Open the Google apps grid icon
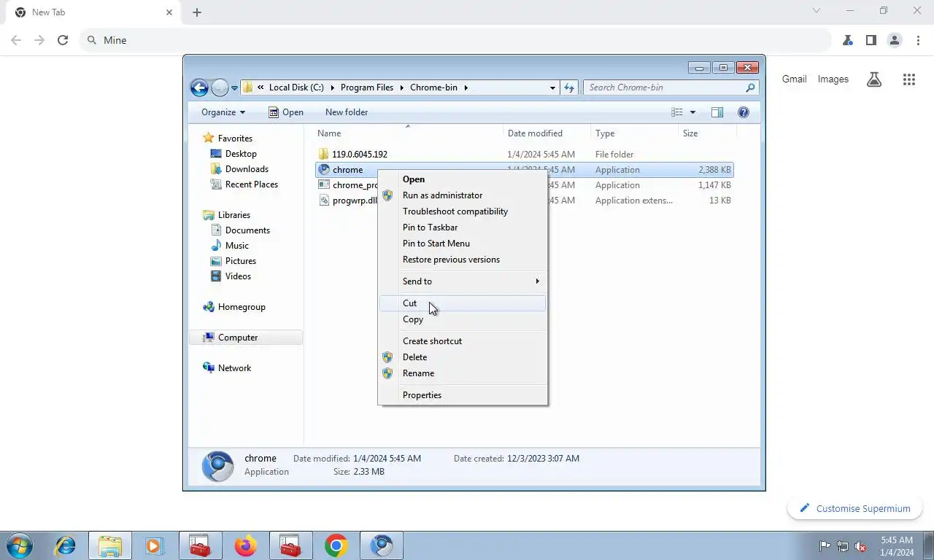Image resolution: width=934 pixels, height=560 pixels. tap(908, 79)
